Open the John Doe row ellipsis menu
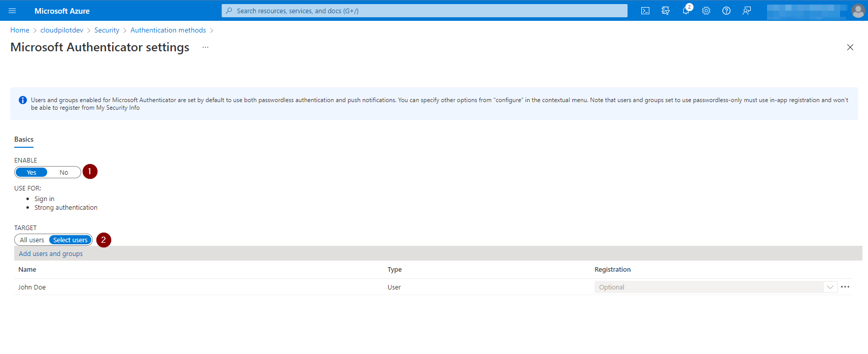The height and width of the screenshot is (354, 868). tap(845, 287)
